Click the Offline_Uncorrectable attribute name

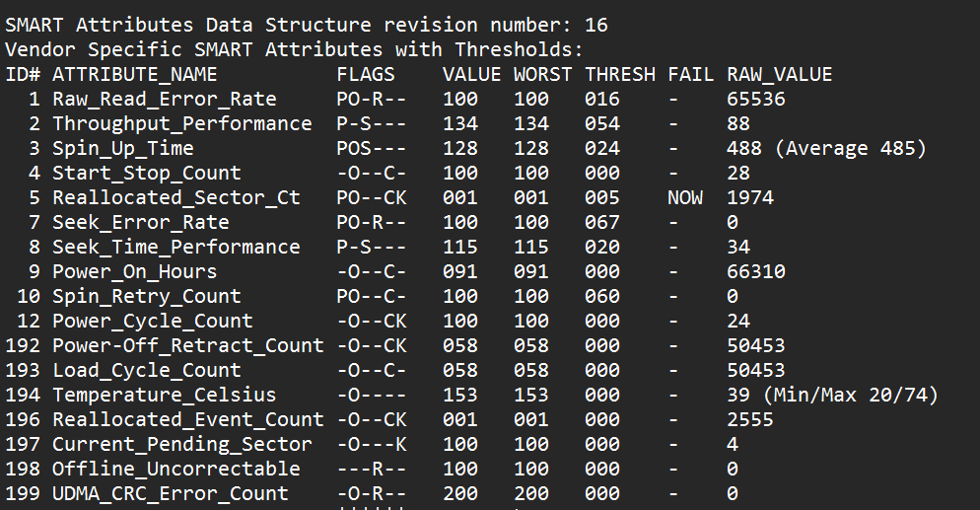click(176, 469)
